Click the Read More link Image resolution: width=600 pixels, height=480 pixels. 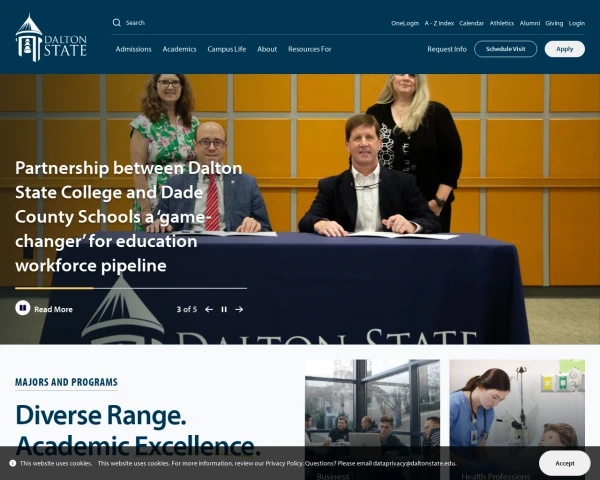pos(53,309)
